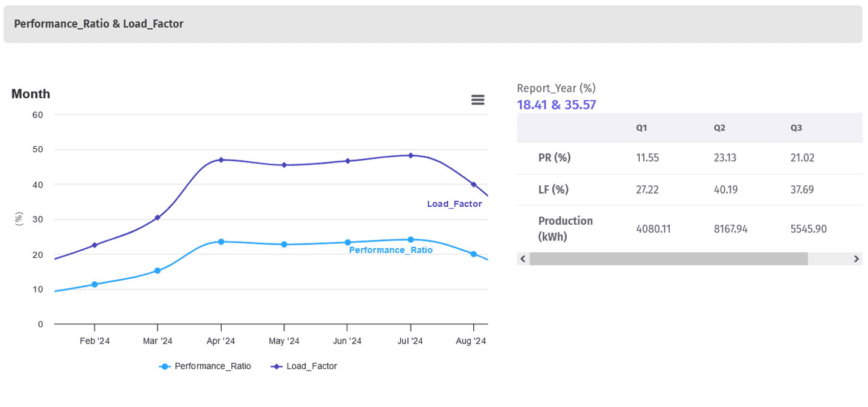Click the Q3 column header

pos(796,128)
